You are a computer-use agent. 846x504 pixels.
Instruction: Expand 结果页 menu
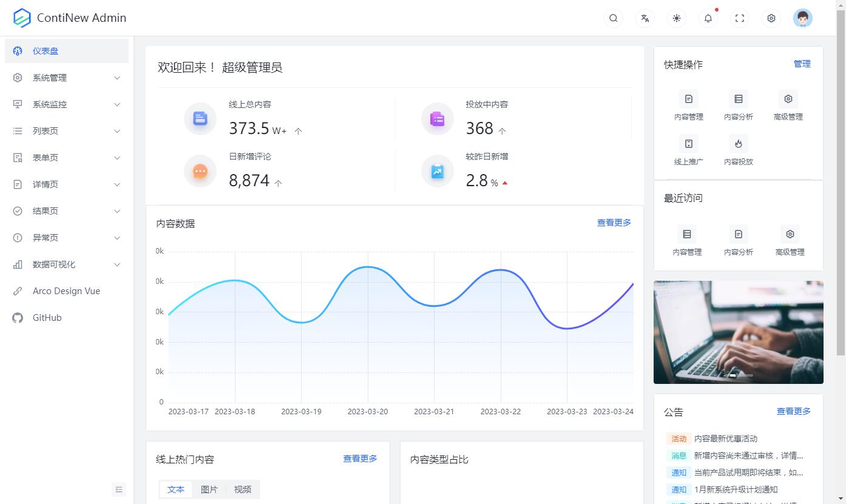click(67, 211)
